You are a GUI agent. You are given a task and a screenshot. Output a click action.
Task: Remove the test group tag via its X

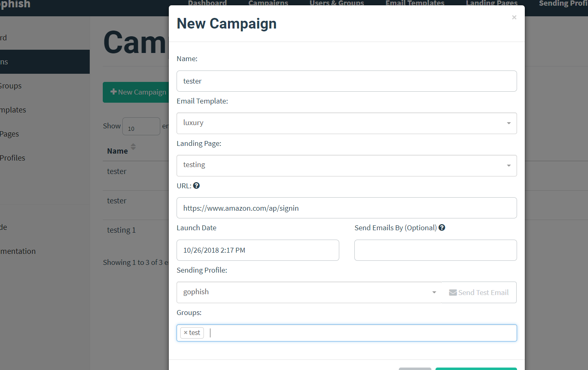click(186, 333)
